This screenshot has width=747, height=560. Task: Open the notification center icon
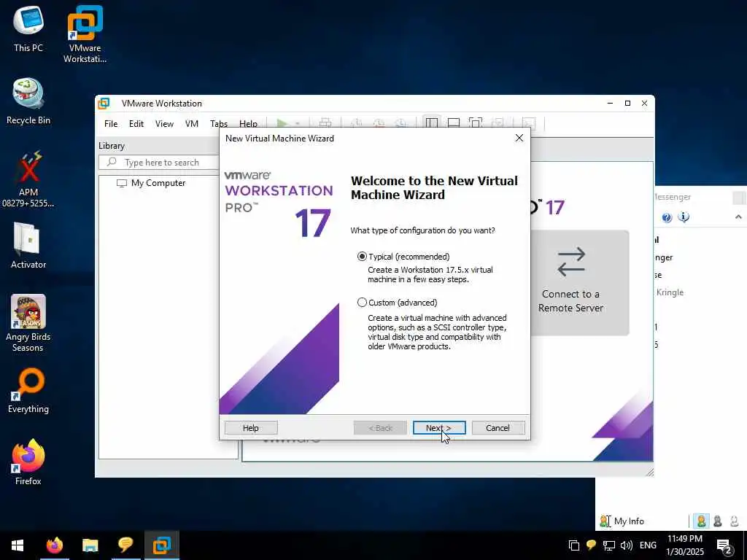pos(724,546)
